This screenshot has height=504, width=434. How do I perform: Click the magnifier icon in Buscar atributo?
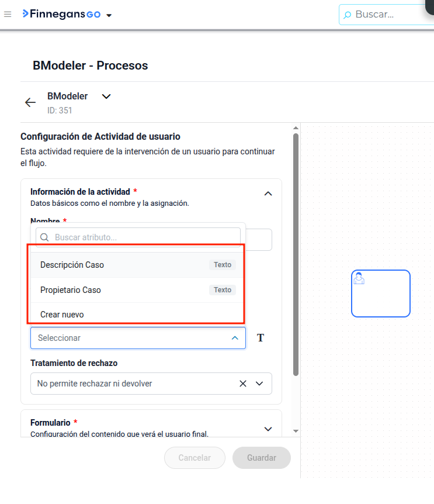44,237
